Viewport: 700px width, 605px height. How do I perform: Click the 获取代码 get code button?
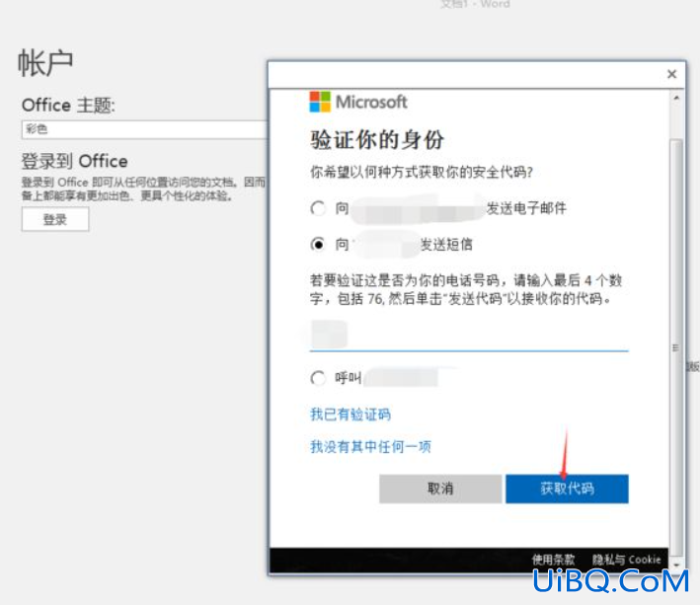point(567,489)
